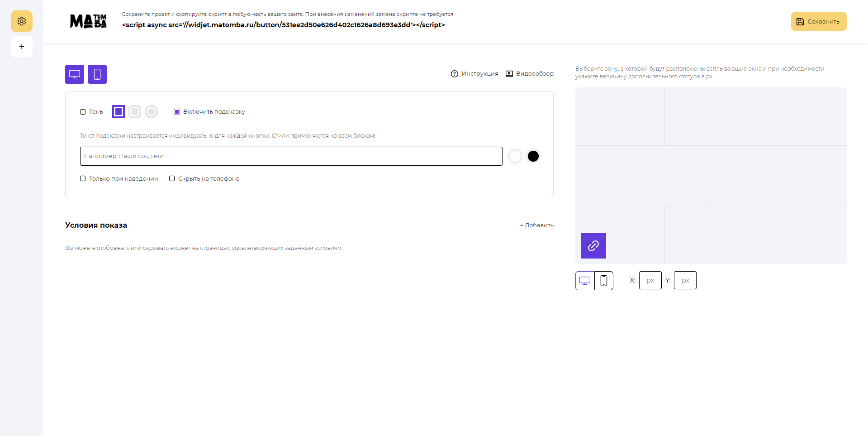The width and height of the screenshot is (868, 436).
Task: Select the top-right placement zone
Action: pyautogui.click(x=802, y=116)
